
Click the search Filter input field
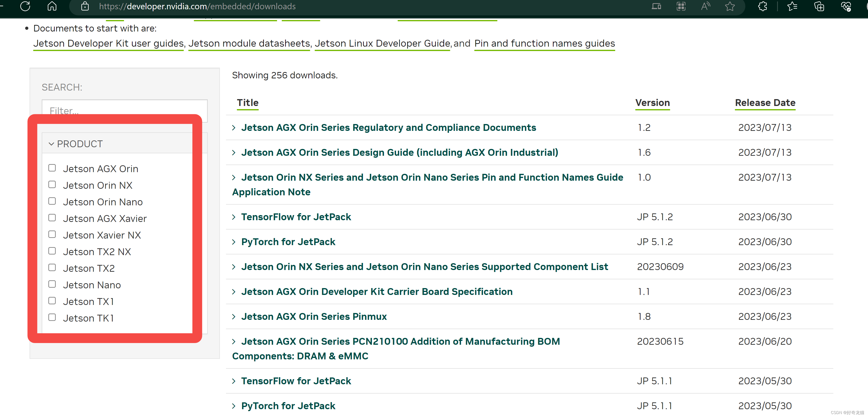click(x=124, y=108)
